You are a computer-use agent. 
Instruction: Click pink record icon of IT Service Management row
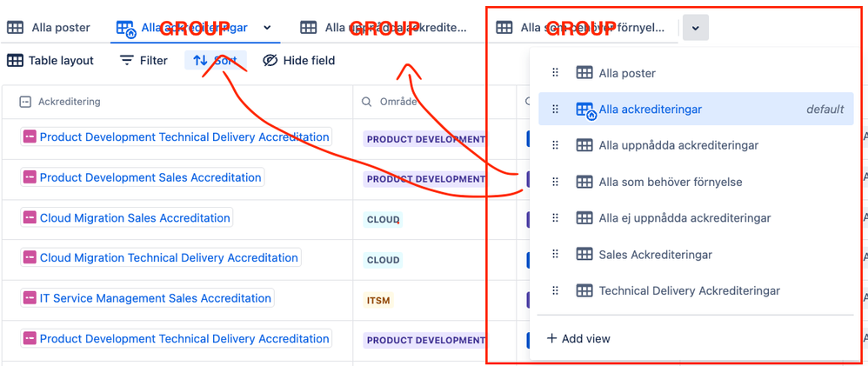pos(30,298)
